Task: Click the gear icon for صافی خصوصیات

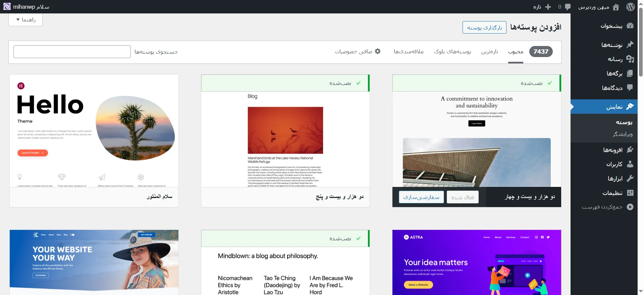Action: pyautogui.click(x=378, y=51)
